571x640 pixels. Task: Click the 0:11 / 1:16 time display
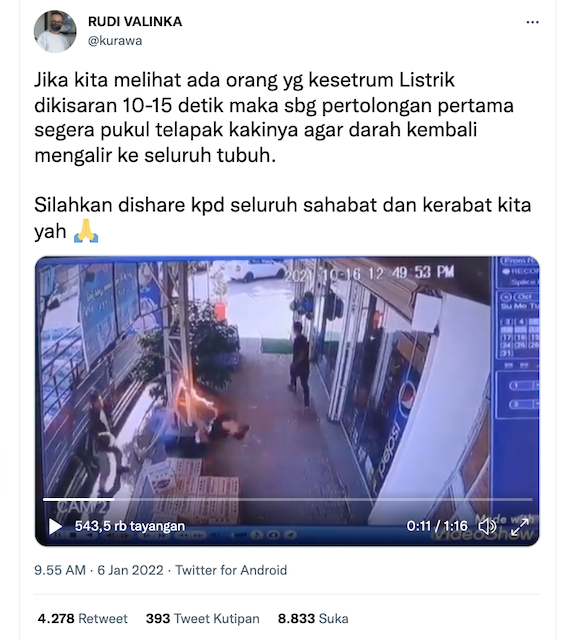pos(437,526)
